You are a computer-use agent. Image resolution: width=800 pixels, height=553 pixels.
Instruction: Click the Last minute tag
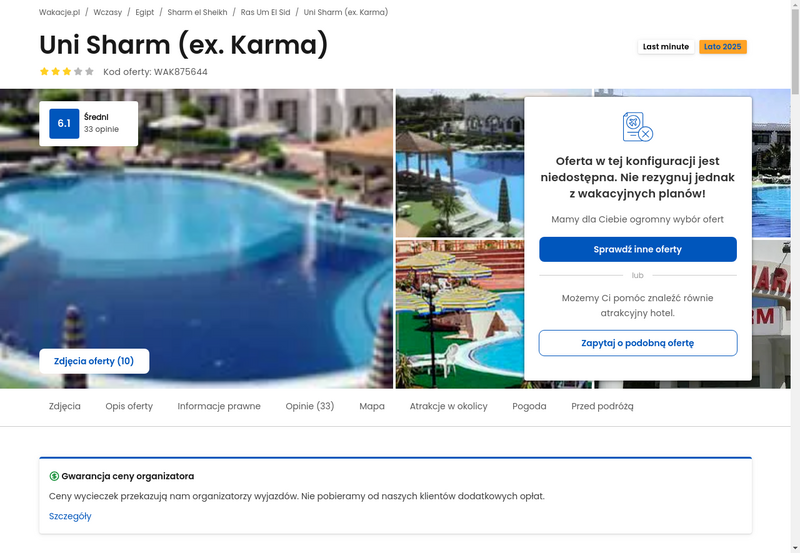click(666, 47)
